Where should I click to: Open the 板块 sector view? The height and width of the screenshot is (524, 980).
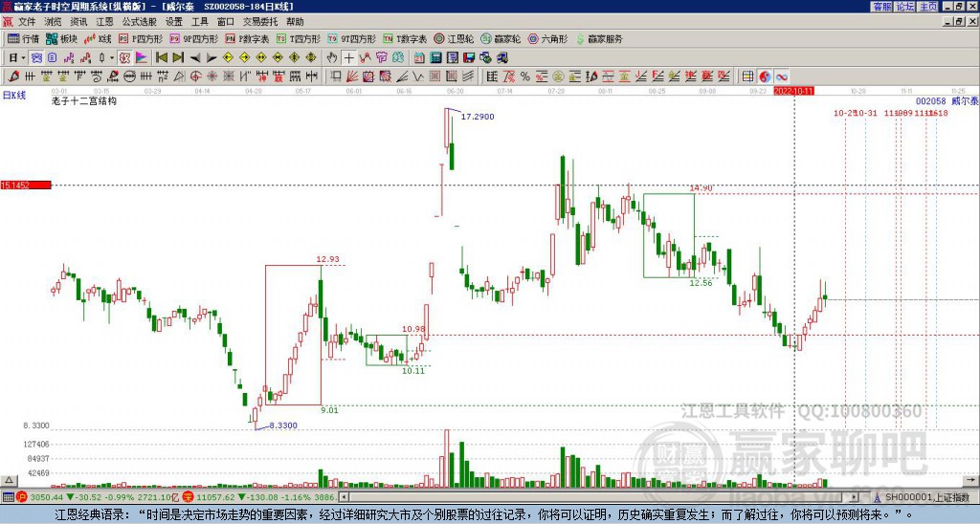pyautogui.click(x=62, y=38)
